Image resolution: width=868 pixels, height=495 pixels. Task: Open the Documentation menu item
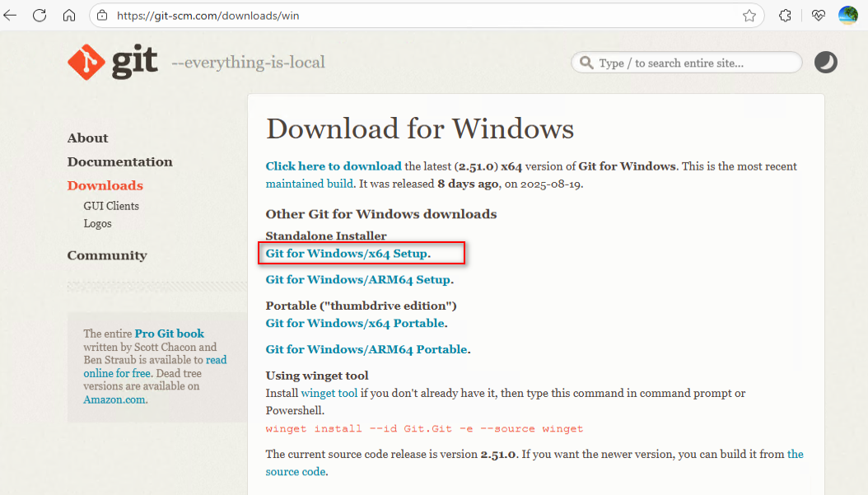119,161
